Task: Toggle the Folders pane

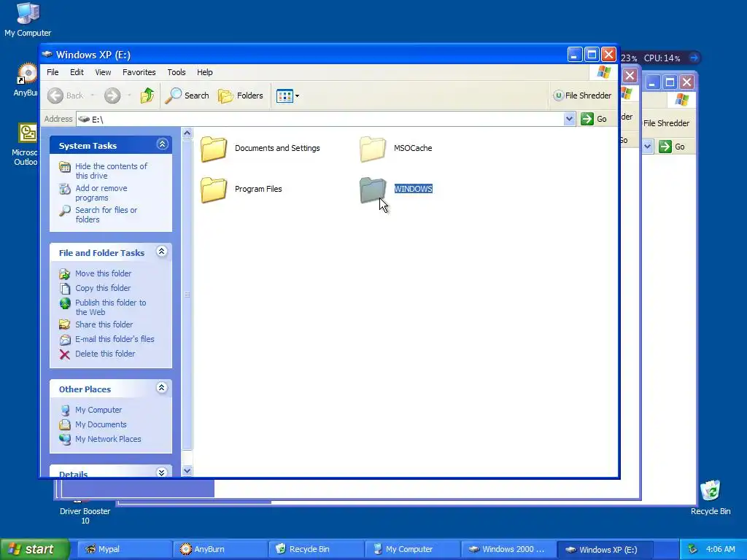Action: 241,96
